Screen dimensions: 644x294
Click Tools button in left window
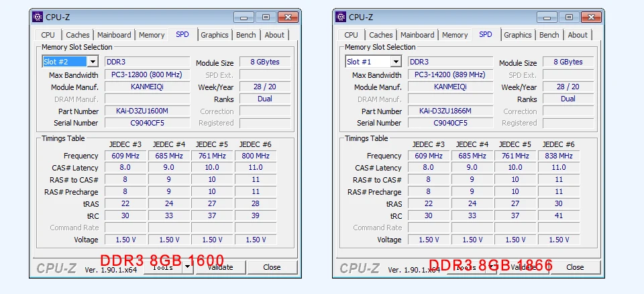click(164, 267)
